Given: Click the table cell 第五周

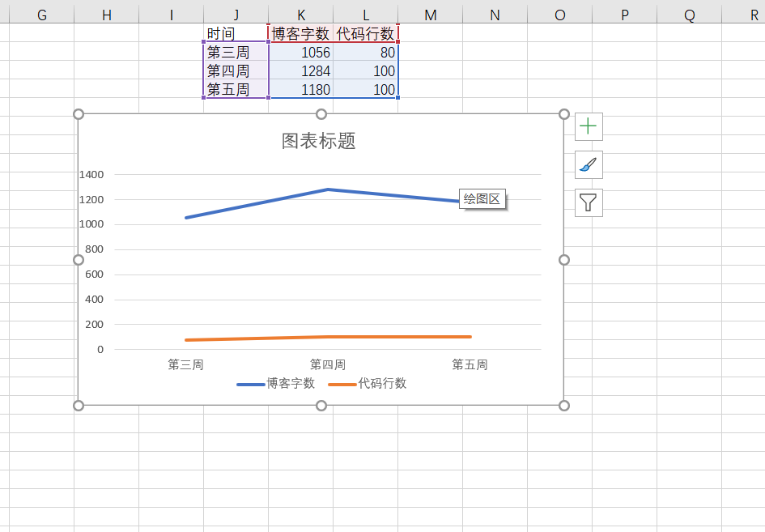Looking at the screenshot, I should point(236,89).
